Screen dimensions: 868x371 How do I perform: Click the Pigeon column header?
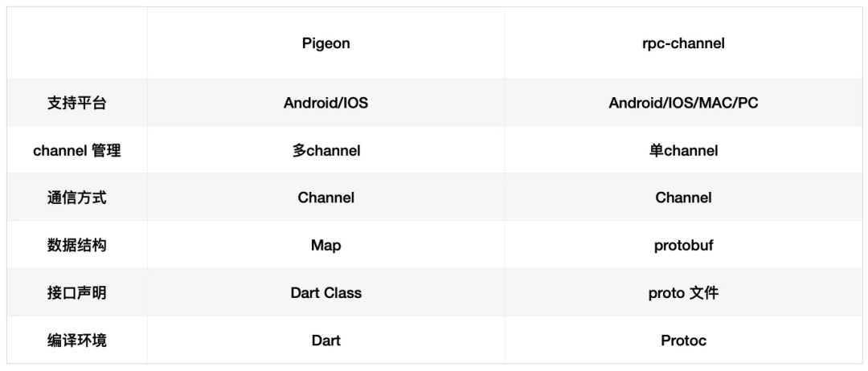[x=325, y=43]
